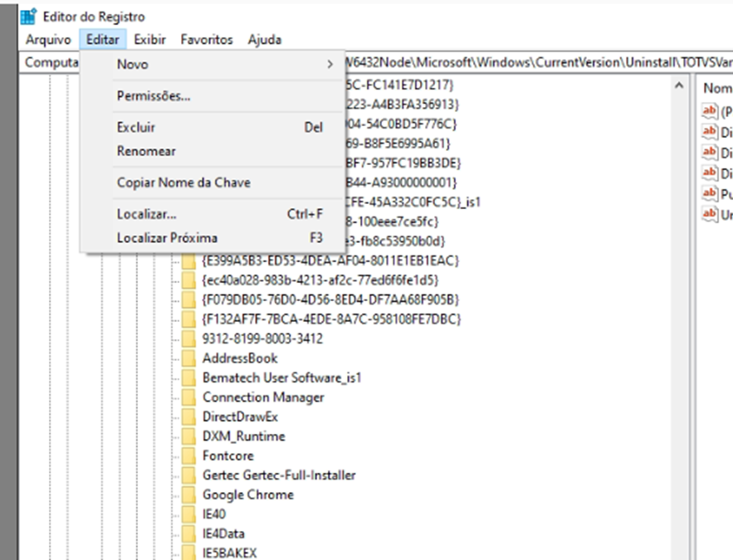This screenshot has width=733, height=560.
Task: Click the DirectDrawEx folder icon
Action: tap(189, 417)
